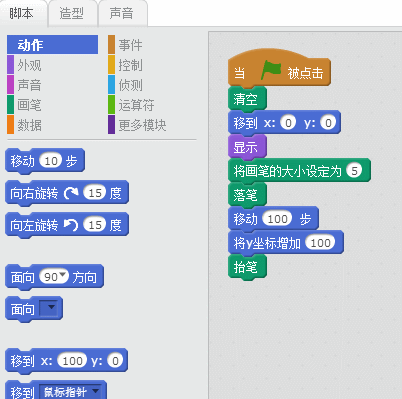
Task: Click the clockwise rotation arrow icon
Action: tap(71, 193)
